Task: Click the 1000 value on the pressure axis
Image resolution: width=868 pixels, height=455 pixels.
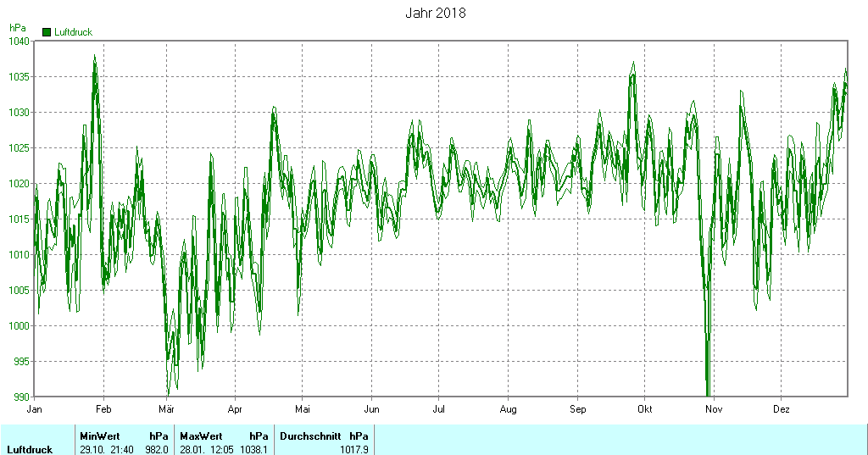Action: coord(19,325)
